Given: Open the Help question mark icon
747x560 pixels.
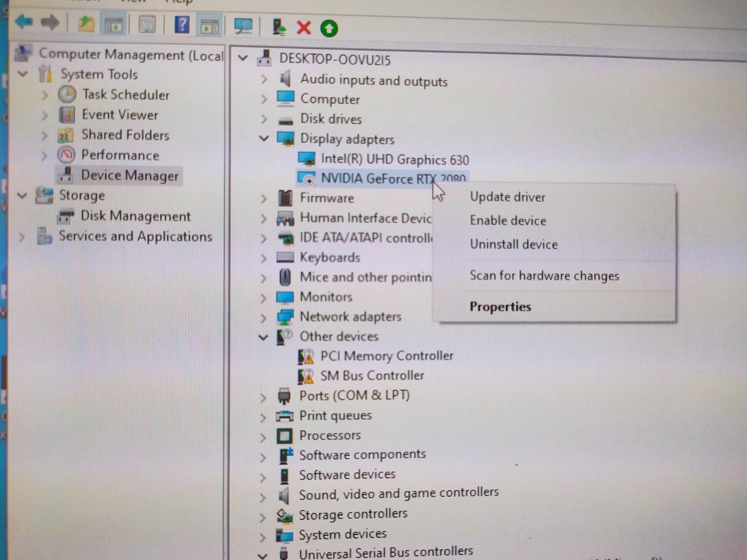Looking at the screenshot, I should [x=182, y=25].
